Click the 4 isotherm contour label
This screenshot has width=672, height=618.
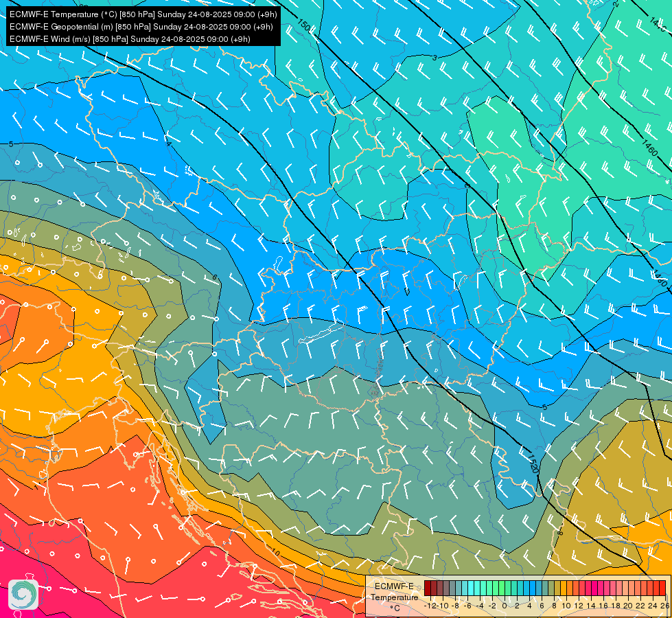168,144
